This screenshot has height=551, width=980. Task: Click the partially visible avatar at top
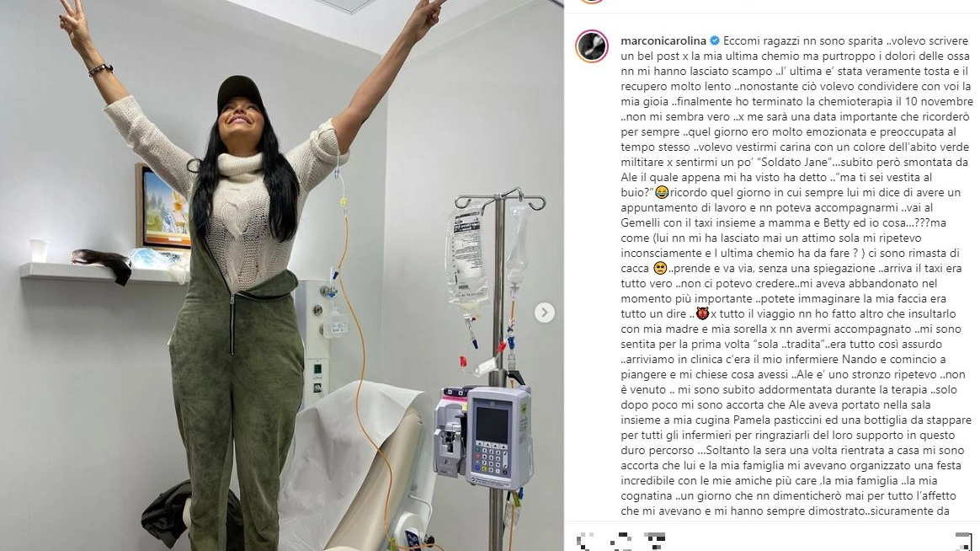(x=592, y=2)
